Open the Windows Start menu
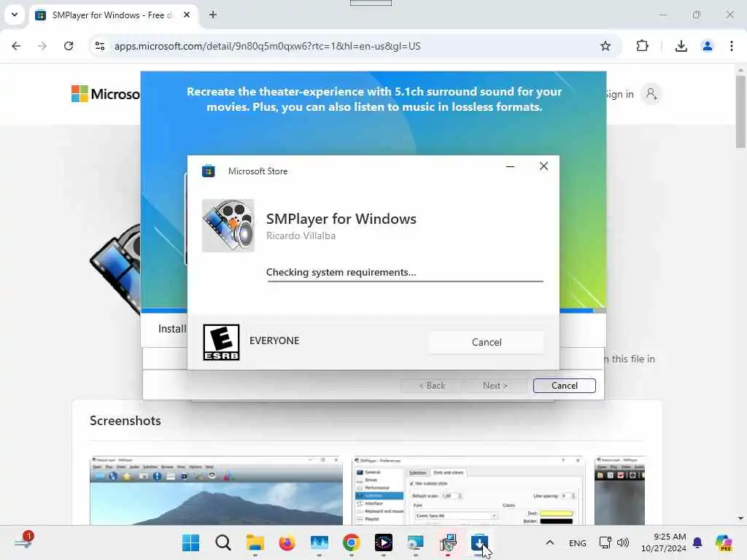Screen dimensions: 747x560 pyautogui.click(x=191, y=542)
